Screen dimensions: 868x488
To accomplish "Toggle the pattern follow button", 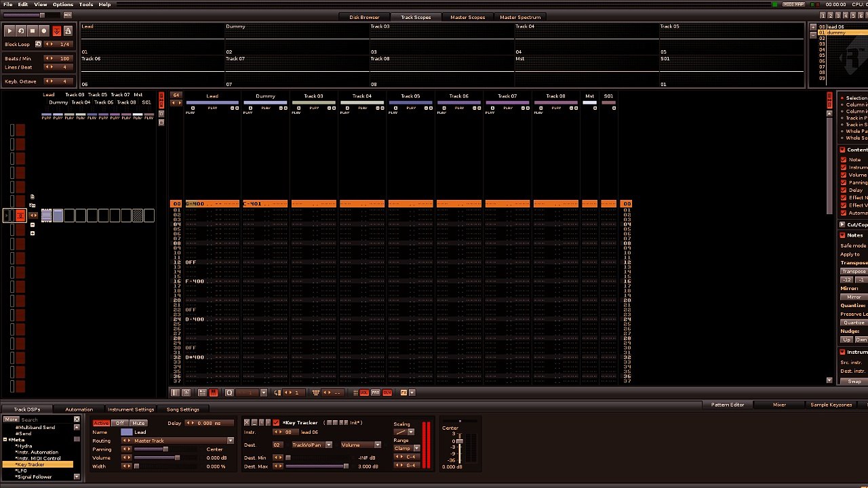I will (x=56, y=31).
